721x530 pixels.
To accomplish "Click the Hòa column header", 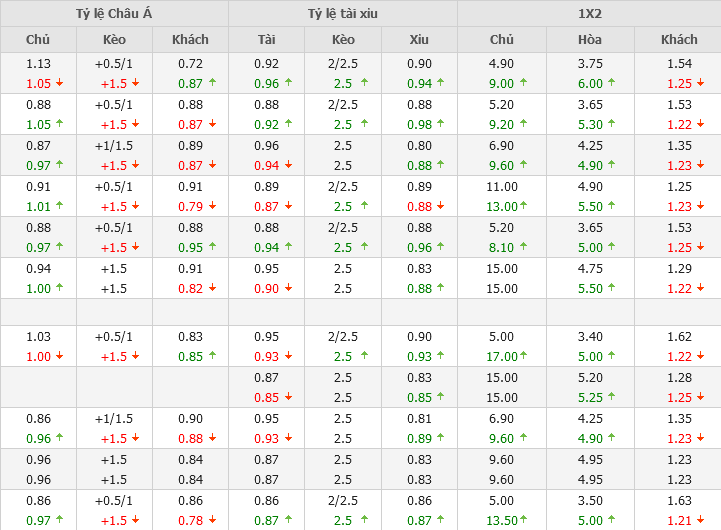I will click(590, 40).
